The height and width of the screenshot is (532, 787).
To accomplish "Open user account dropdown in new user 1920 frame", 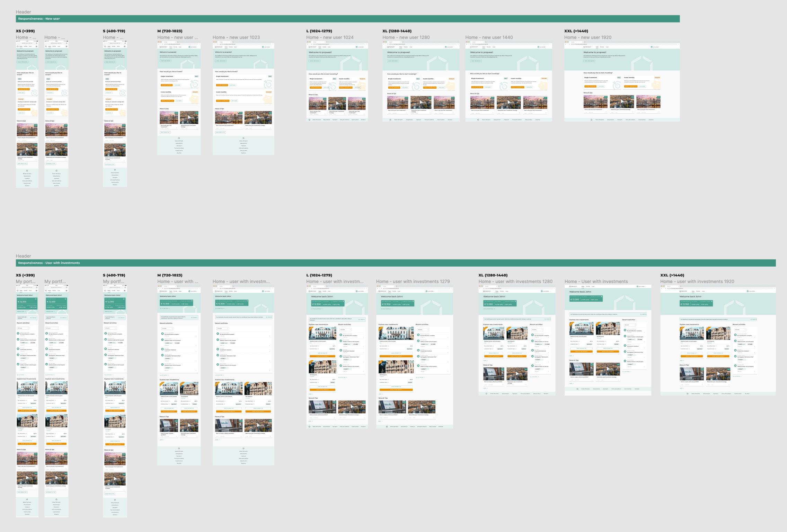I will [656, 47].
